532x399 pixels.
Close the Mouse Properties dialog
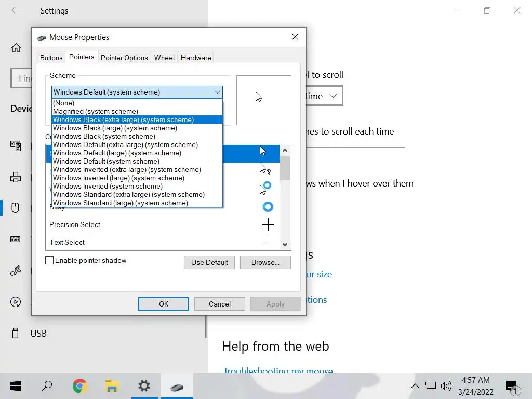pyautogui.click(x=295, y=37)
